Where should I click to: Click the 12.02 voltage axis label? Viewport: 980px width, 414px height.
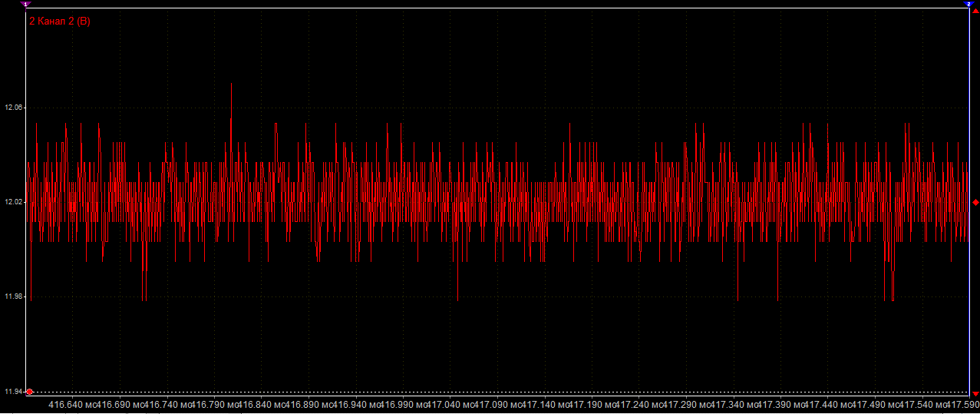point(14,202)
